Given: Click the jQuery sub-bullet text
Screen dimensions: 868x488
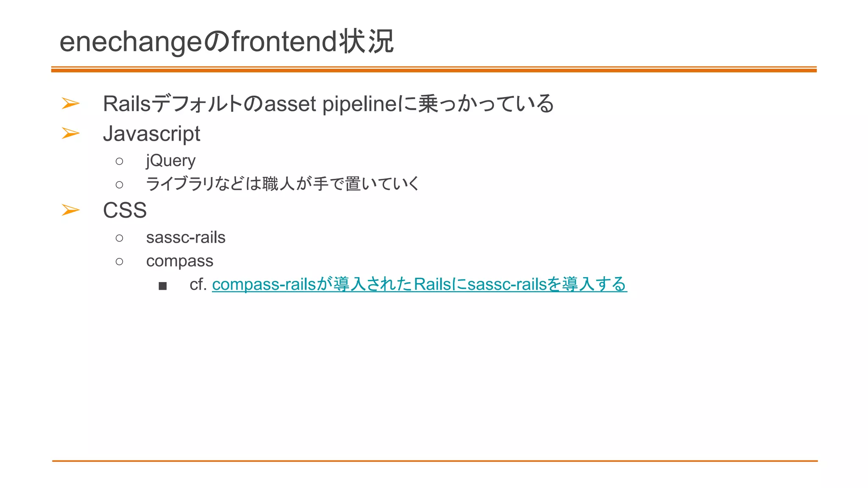Looking at the screenshot, I should click(x=171, y=161).
